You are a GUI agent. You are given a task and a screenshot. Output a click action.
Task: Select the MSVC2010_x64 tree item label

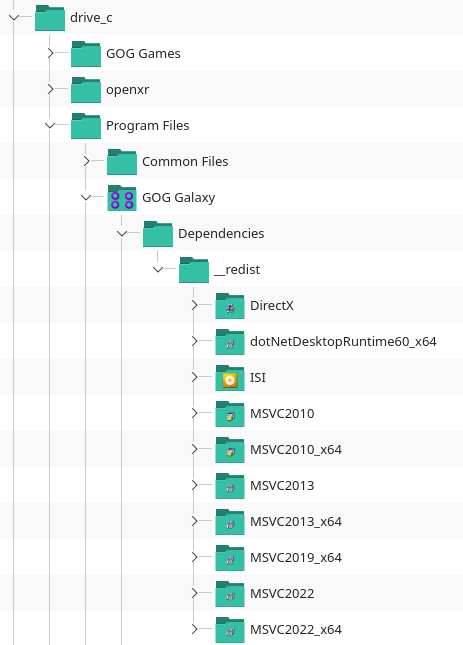[296, 450]
